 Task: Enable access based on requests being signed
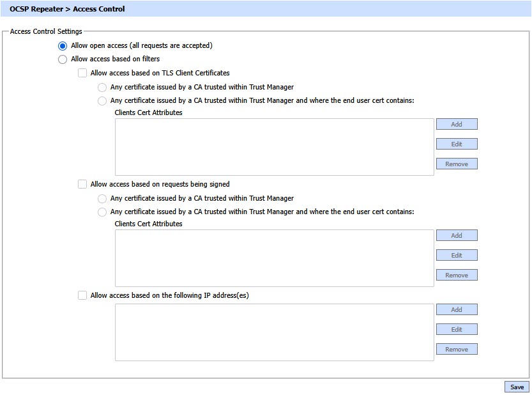pyautogui.click(x=82, y=185)
